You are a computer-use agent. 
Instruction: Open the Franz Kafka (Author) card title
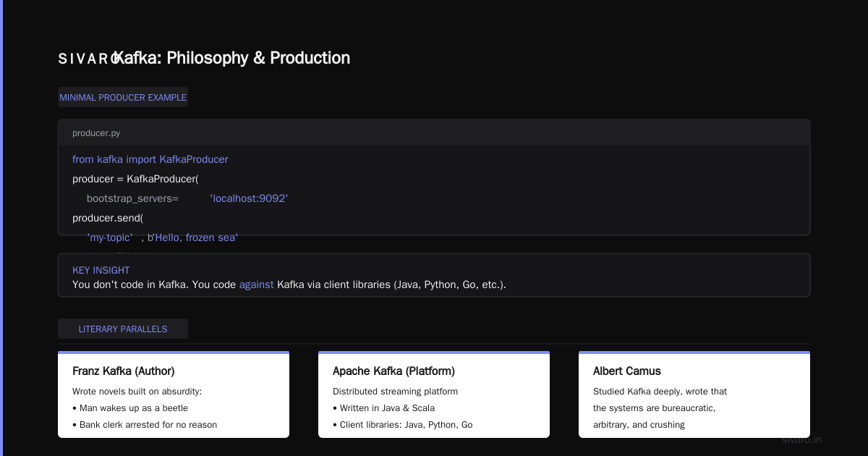tap(124, 371)
